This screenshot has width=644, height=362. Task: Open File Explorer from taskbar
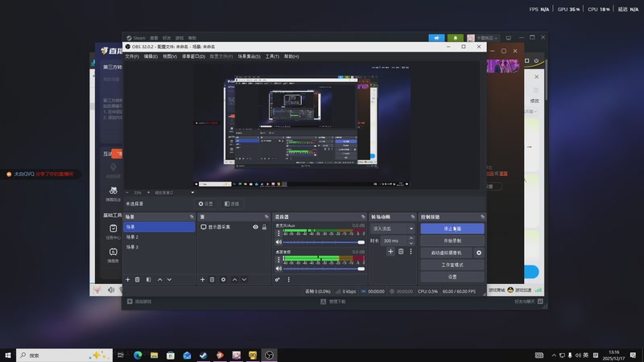pyautogui.click(x=154, y=355)
